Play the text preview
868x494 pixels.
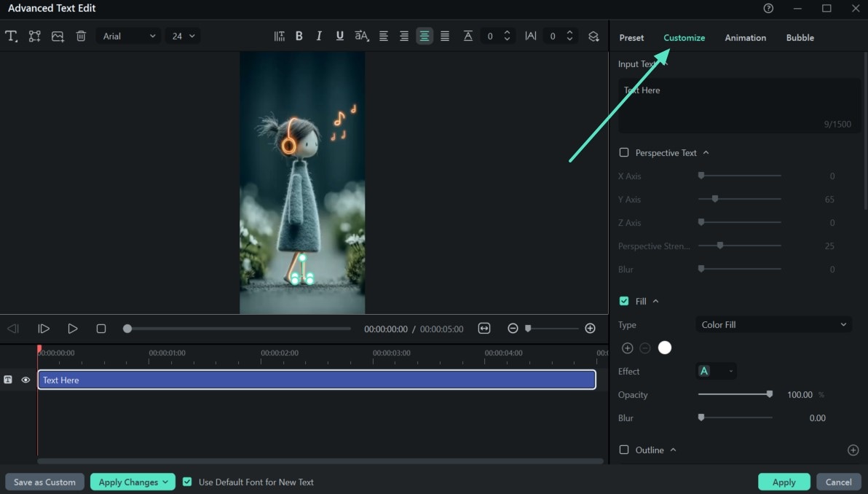73,329
